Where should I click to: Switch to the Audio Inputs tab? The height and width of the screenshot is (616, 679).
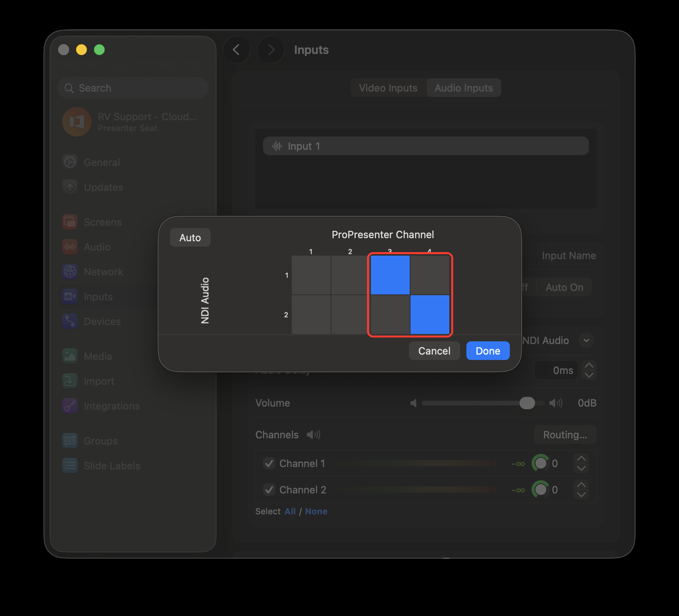[464, 88]
